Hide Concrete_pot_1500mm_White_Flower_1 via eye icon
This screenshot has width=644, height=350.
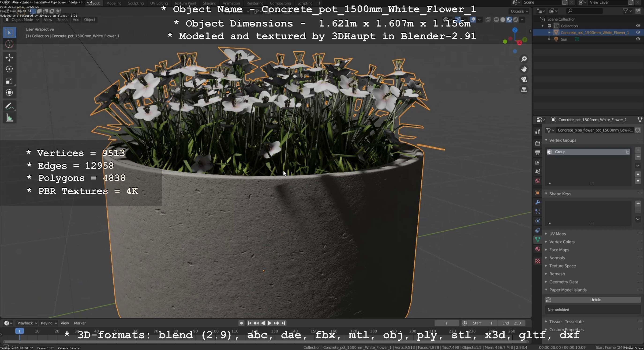click(x=638, y=32)
